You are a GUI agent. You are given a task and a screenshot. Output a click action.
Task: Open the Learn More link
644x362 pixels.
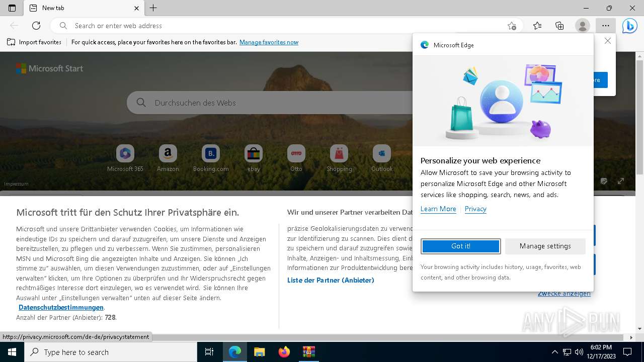(438, 209)
